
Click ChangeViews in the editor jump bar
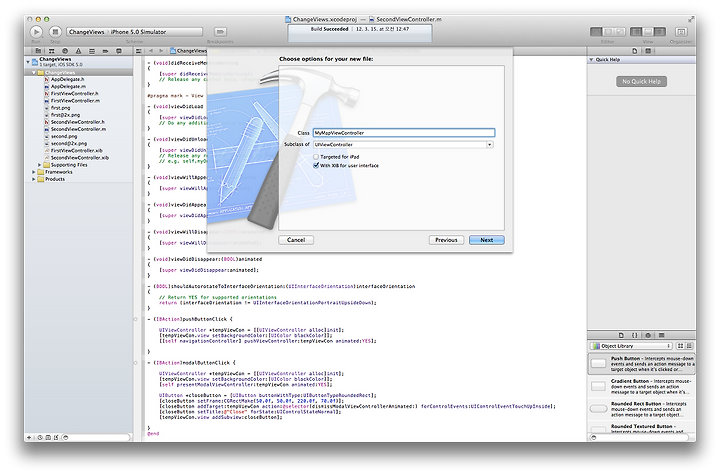(188, 51)
